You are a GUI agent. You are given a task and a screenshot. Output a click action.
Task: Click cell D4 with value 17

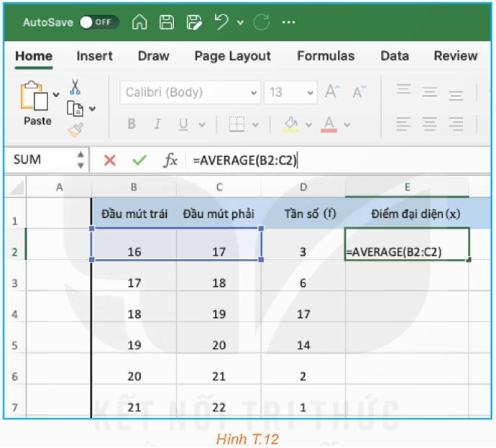tap(303, 306)
